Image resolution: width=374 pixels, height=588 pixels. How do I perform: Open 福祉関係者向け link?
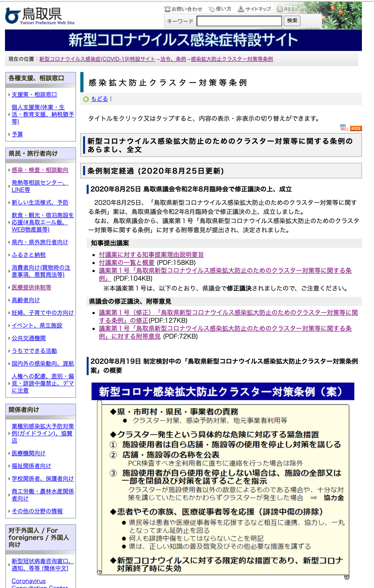tap(32, 466)
